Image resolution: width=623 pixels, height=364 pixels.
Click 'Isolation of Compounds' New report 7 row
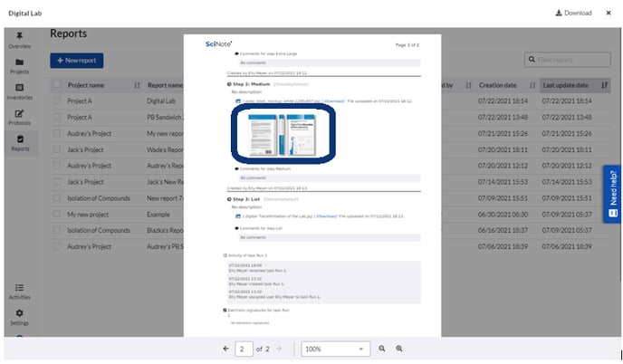(99, 198)
